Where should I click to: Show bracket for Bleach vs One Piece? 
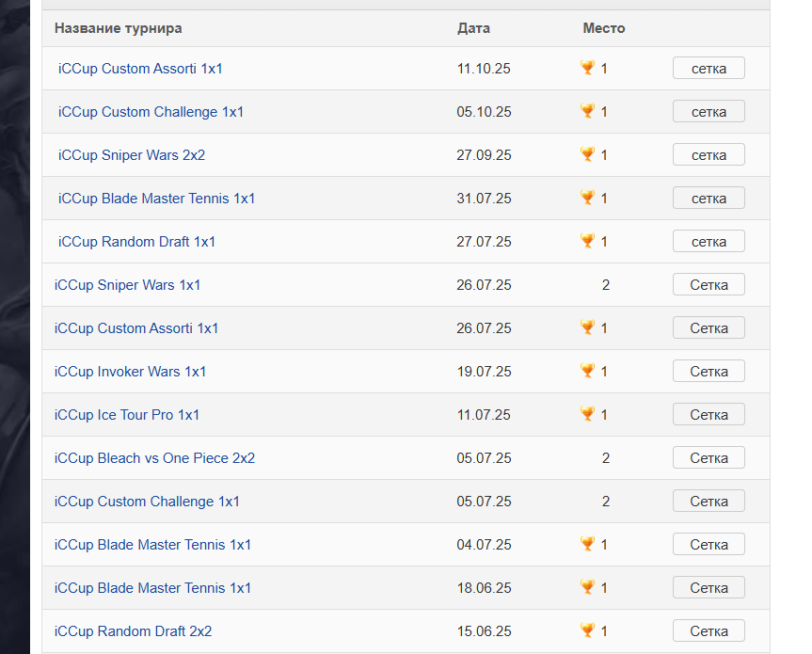(x=709, y=457)
